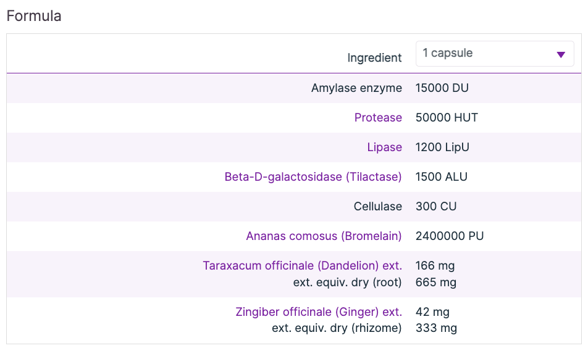Follow the Lipase link
Image resolution: width=588 pixels, height=364 pixels.
tap(384, 147)
